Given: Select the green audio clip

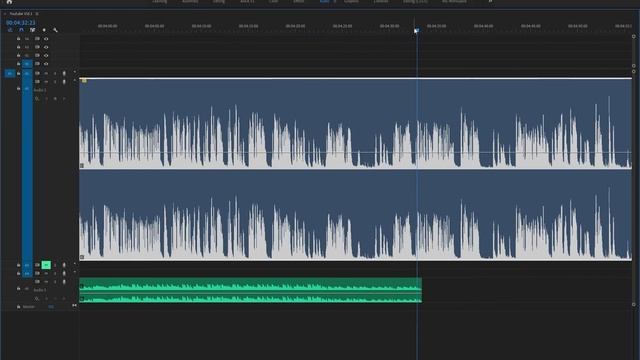Looking at the screenshot, I should point(250,290).
